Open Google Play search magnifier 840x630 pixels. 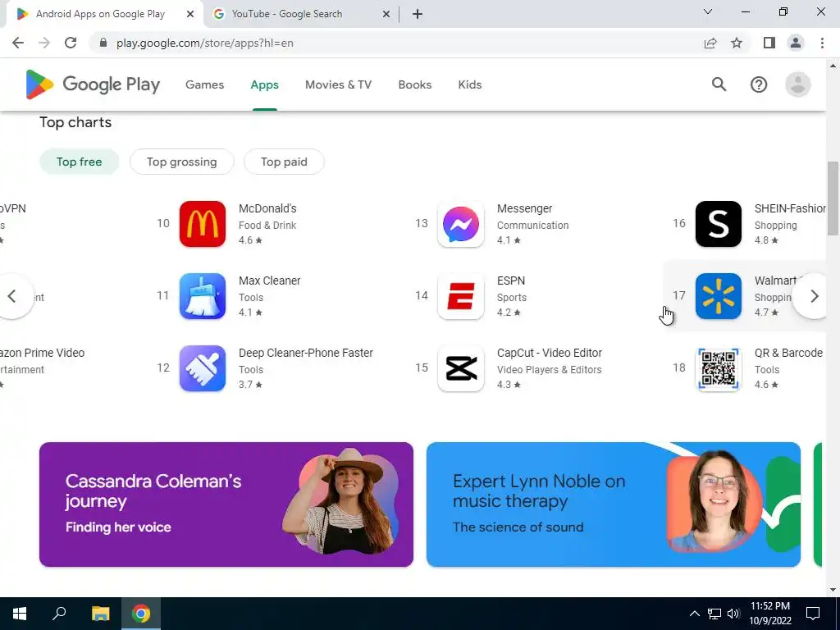pyautogui.click(x=719, y=84)
